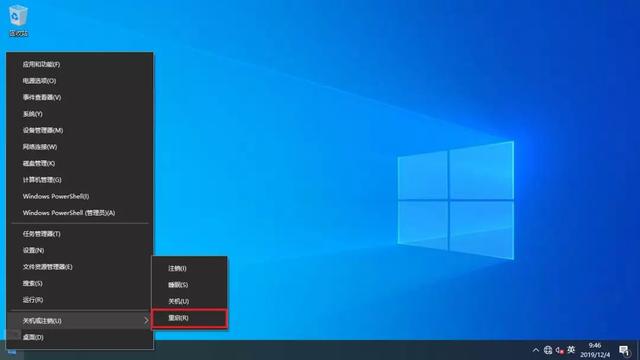Open the Recycle Bin desktop icon
Viewport: 640px width, 360px height.
coord(18,21)
